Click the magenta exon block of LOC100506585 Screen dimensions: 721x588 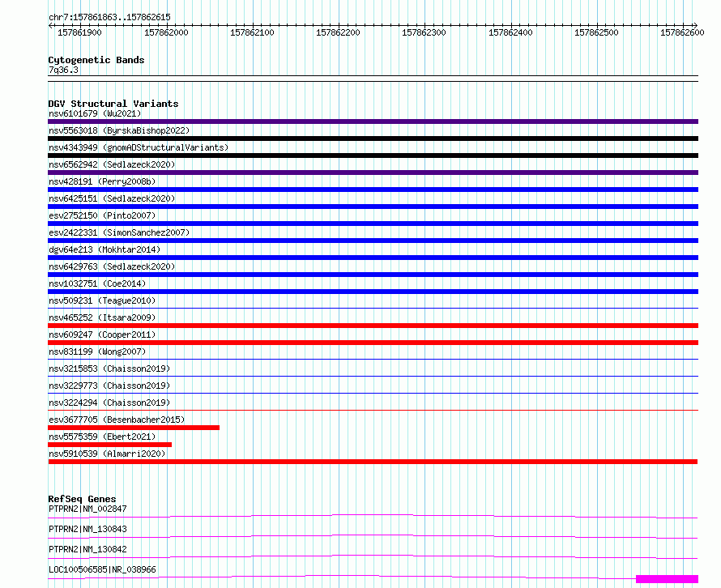pyautogui.click(x=668, y=579)
